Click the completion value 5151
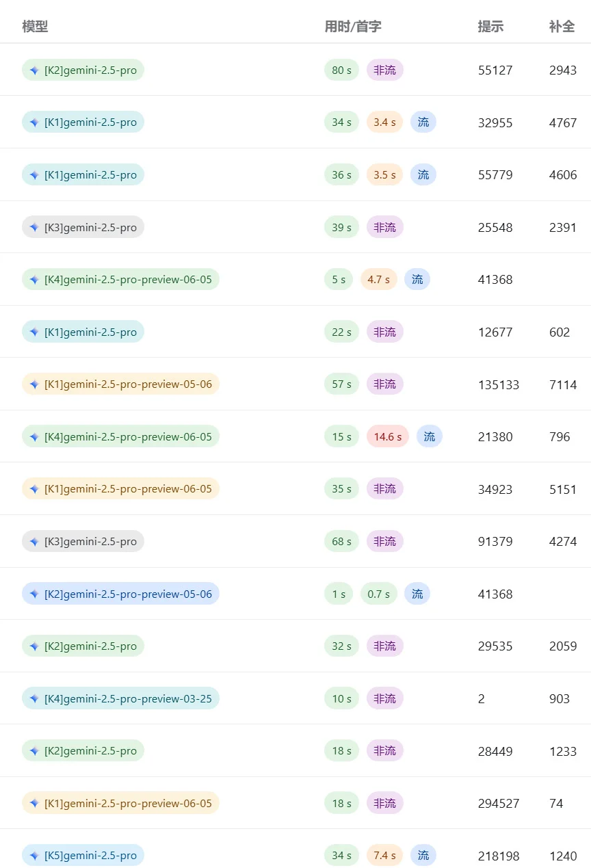The height and width of the screenshot is (868, 591). pos(563,490)
